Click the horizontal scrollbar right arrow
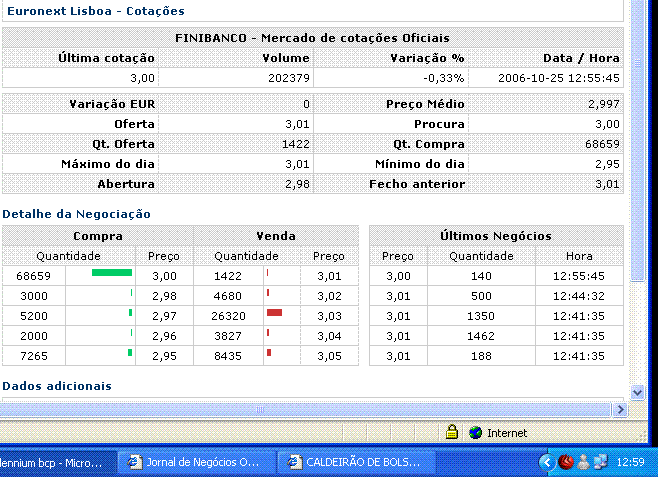This screenshot has height=480, width=662. 620,409
